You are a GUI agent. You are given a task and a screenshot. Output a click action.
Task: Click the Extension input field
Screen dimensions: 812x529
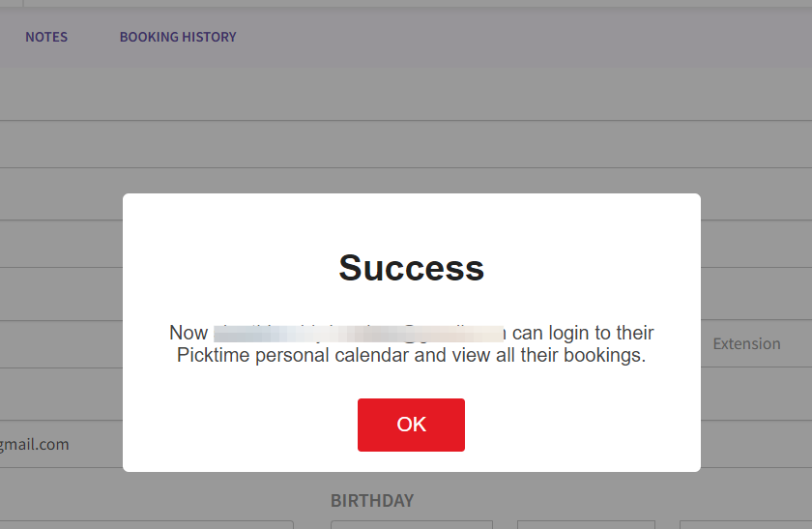click(745, 344)
